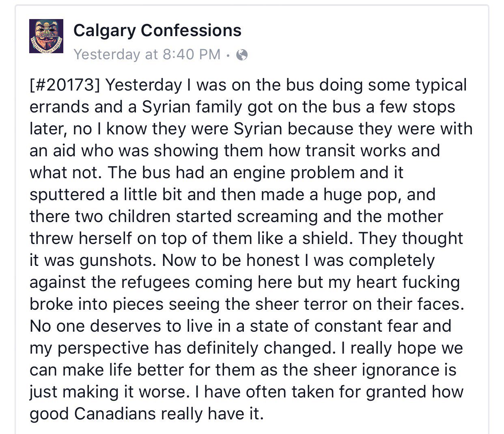The width and height of the screenshot is (504, 434).
Task: Open the 'Yesterday at 8:40 PM' timestamp
Action: 147,54
